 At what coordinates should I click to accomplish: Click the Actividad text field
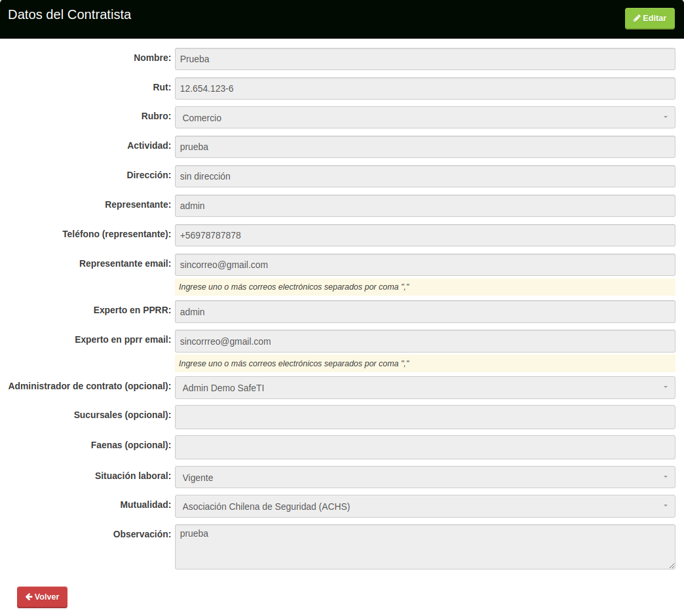(425, 147)
